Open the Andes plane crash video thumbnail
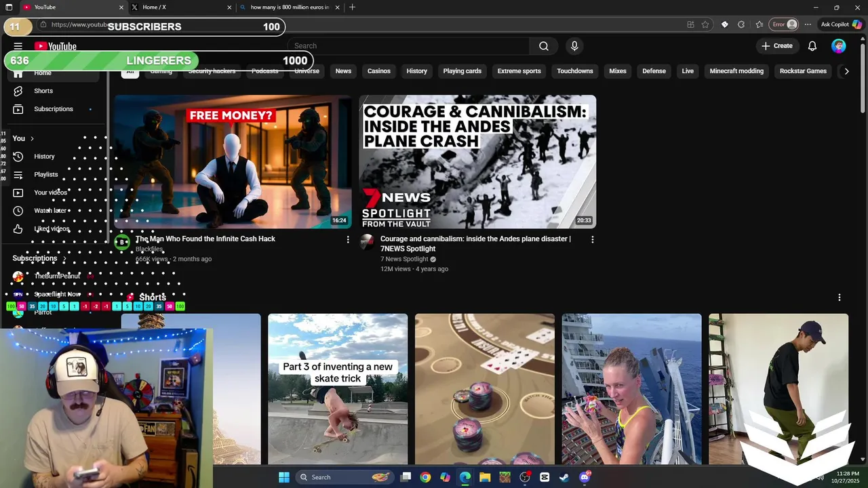The image size is (868, 488). pos(477,161)
